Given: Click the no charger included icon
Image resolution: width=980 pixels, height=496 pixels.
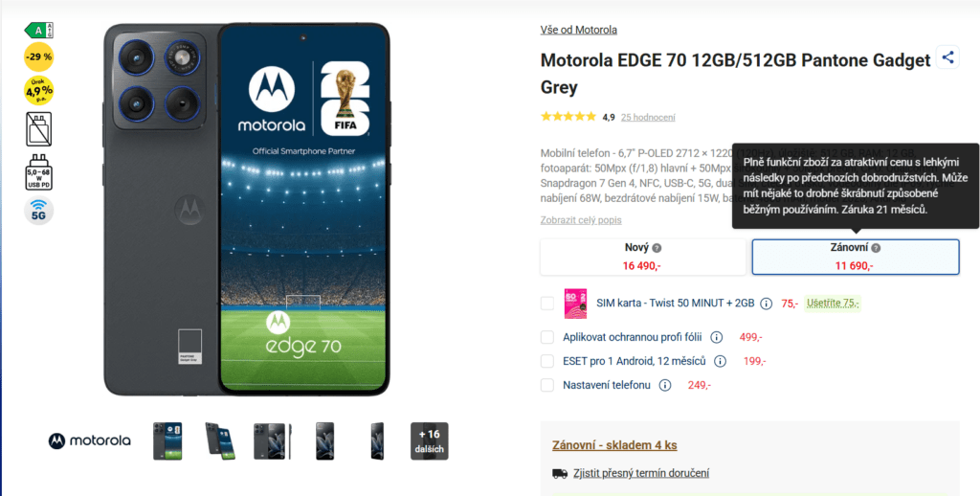Looking at the screenshot, I should click(x=38, y=129).
